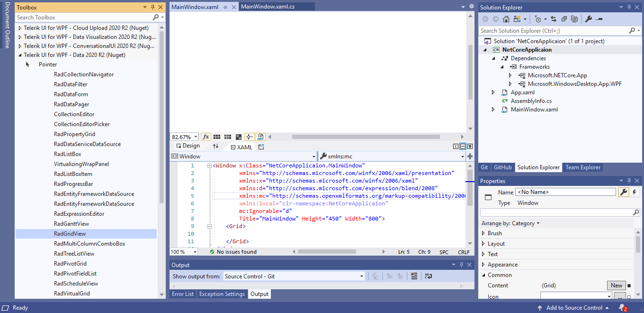The height and width of the screenshot is (313, 644).
Task: Select MainWindow.xaml in Solution Explorer
Action: click(x=534, y=110)
